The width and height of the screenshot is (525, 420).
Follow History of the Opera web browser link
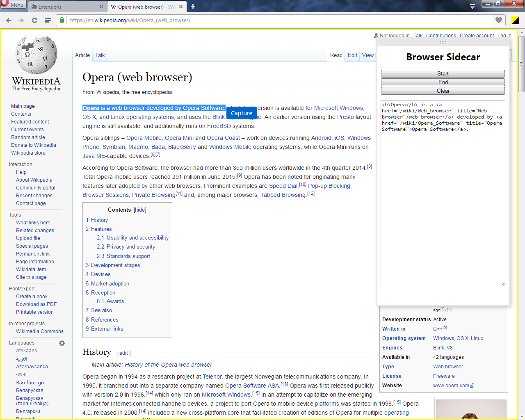[x=169, y=365]
